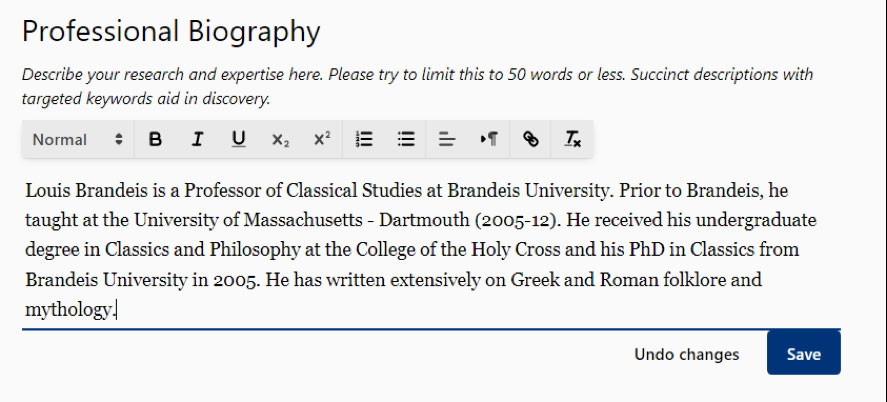The height and width of the screenshot is (402, 887).
Task: Click the superscript icon
Action: pyautogui.click(x=322, y=139)
